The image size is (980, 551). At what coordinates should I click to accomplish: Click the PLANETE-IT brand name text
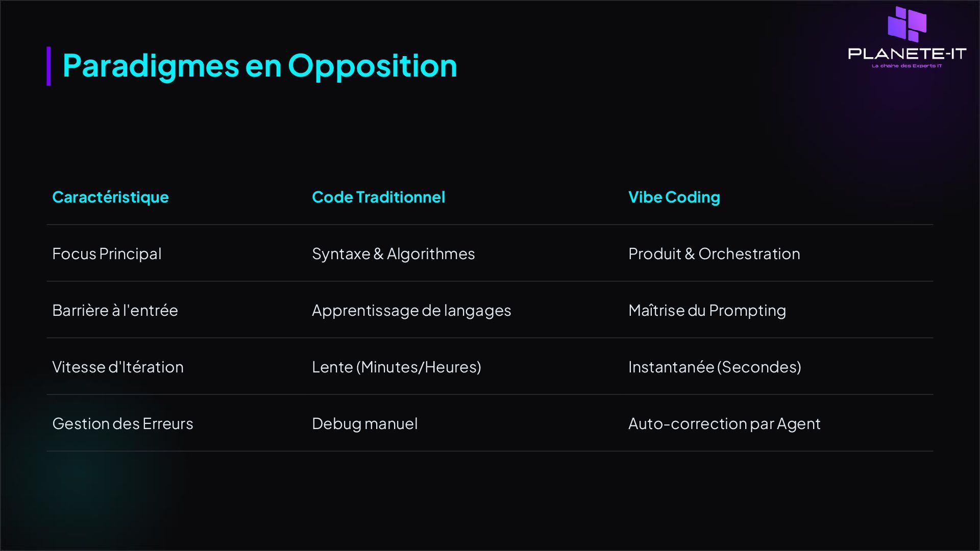click(x=907, y=54)
